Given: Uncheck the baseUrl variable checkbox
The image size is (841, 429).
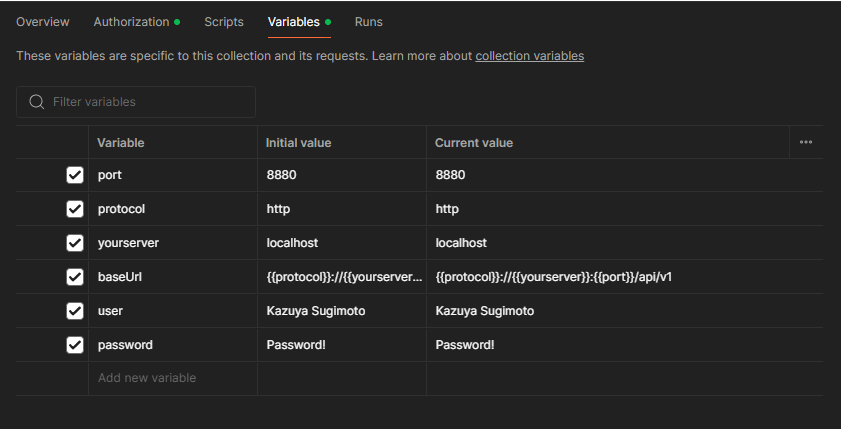Looking at the screenshot, I should (x=75, y=277).
